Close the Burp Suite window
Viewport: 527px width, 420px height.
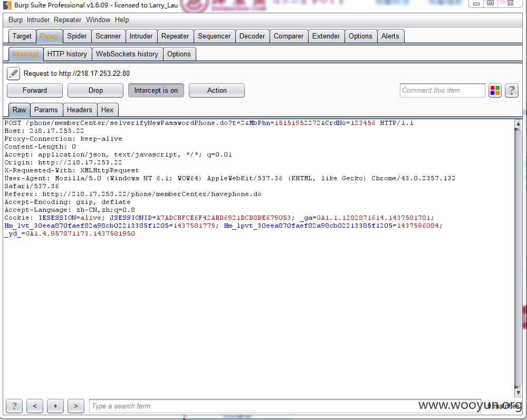(510, 3)
